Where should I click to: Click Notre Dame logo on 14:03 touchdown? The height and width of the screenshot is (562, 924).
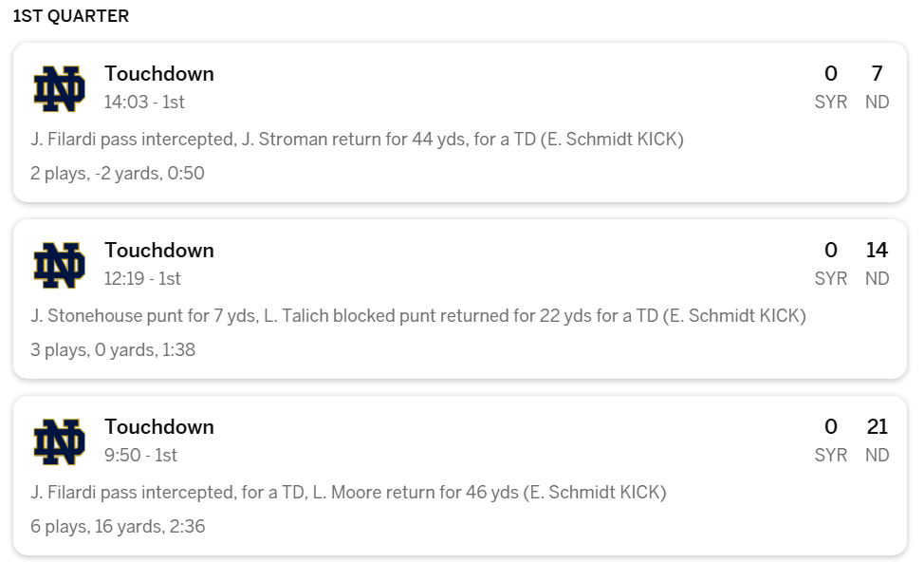pyautogui.click(x=59, y=88)
